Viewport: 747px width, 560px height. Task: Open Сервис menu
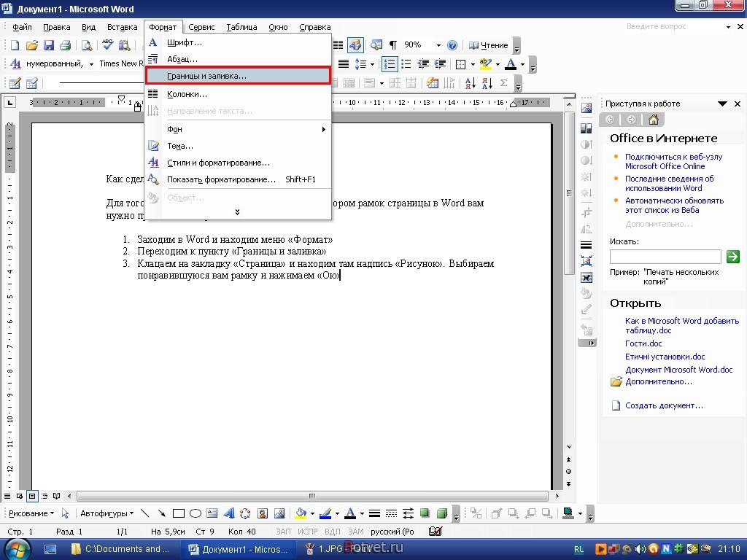(201, 27)
